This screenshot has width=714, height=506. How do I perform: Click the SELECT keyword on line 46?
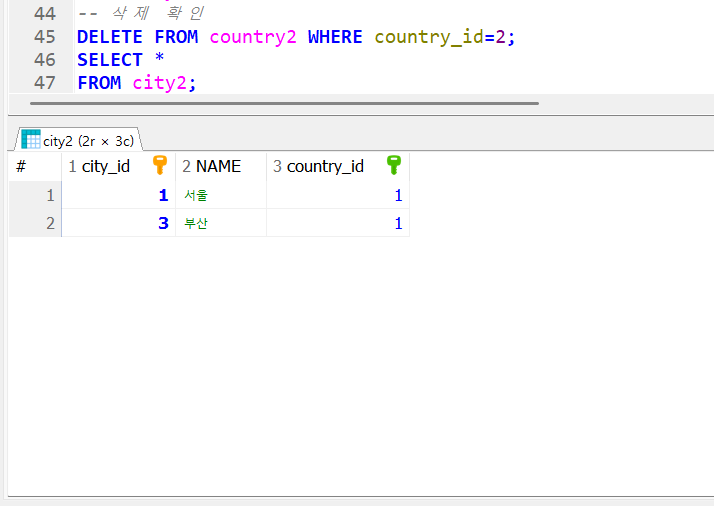(x=110, y=60)
